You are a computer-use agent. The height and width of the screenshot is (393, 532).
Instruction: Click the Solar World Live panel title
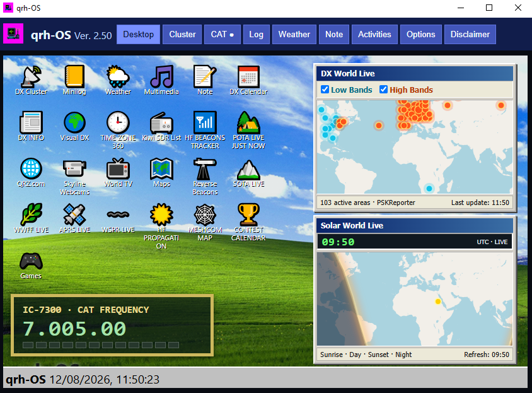click(352, 226)
